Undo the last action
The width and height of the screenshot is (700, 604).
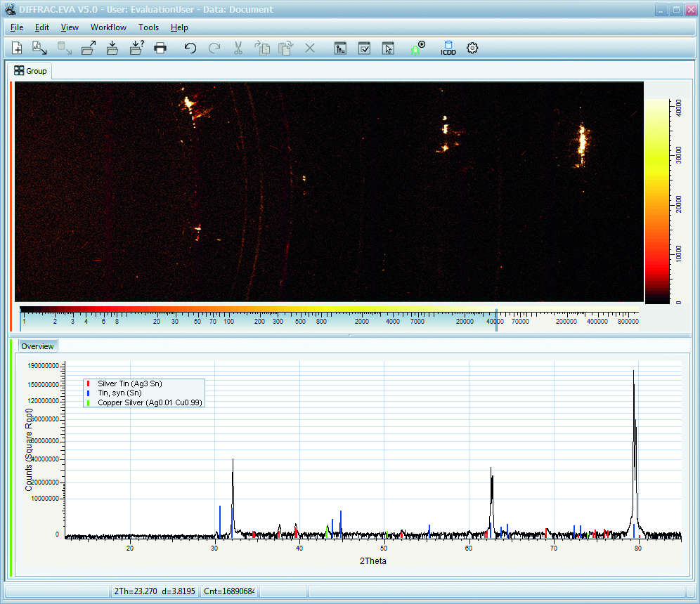(190, 48)
